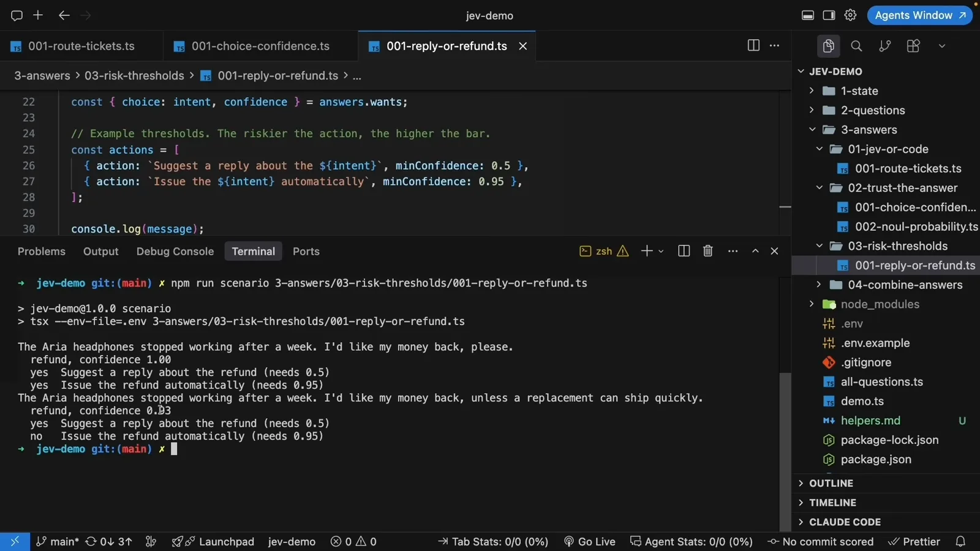Click 001-reply-or-refund.ts breadcrumb
980x551 pixels.
point(269,75)
